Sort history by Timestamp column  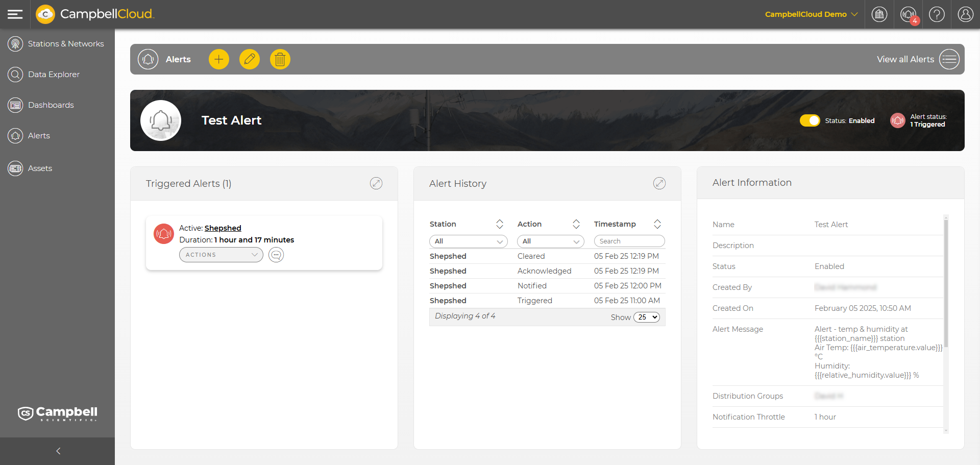(657, 224)
